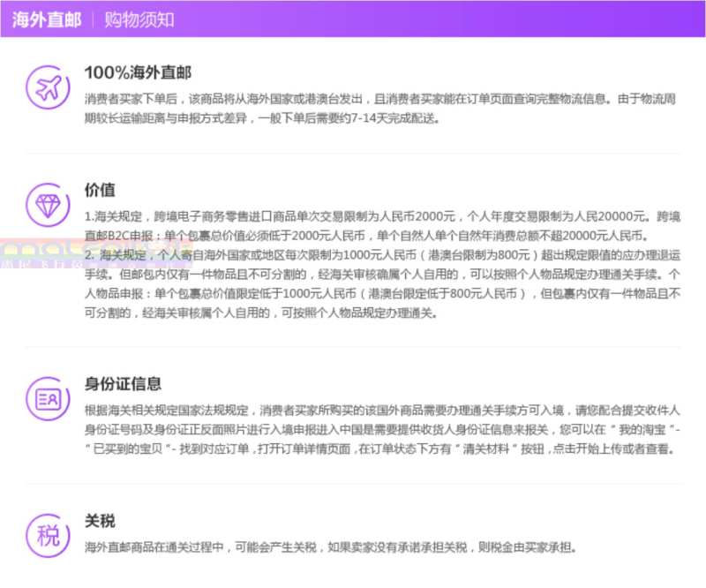Click the 身份证信息 section heading
Image resolution: width=706 pixels, height=588 pixels.
pyautogui.click(x=123, y=384)
